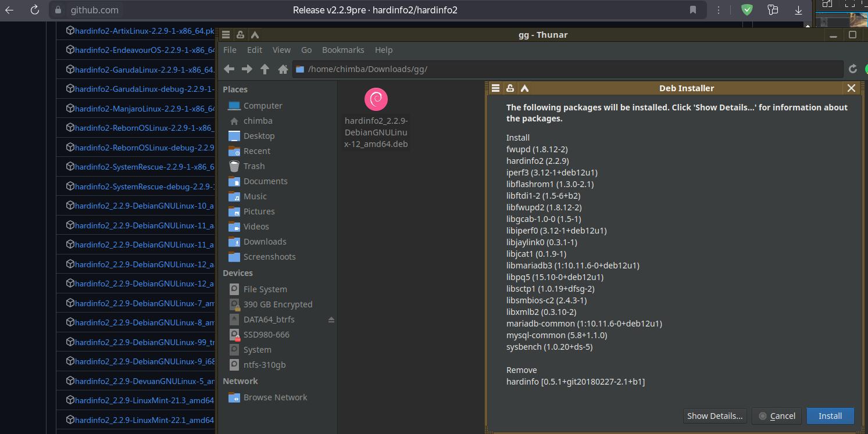This screenshot has width=868, height=434.
Task: Open the 390 GB Encrypted device
Action: click(279, 304)
